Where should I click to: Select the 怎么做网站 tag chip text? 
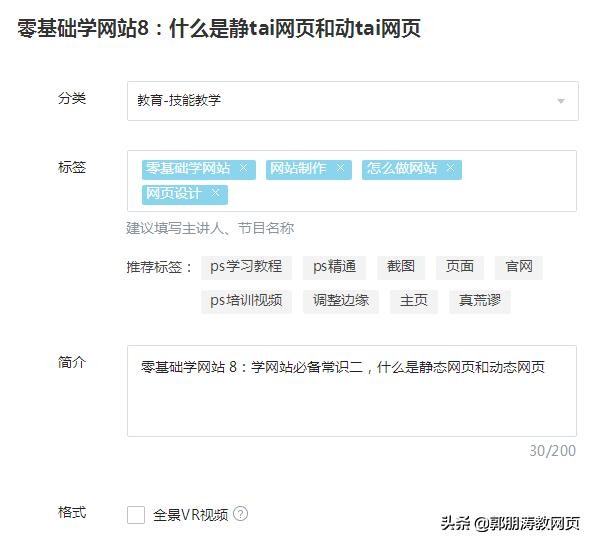coord(402,168)
